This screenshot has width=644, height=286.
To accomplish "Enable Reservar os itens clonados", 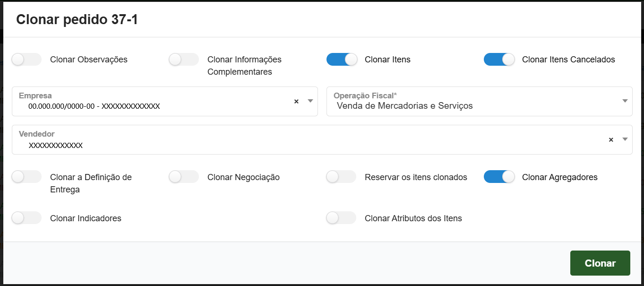I will (341, 176).
